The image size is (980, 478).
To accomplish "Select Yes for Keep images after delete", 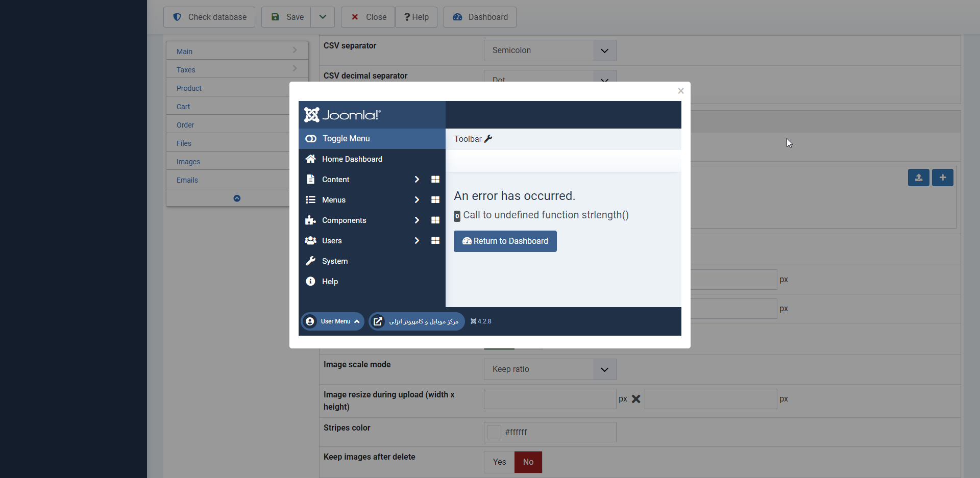I will click(499, 462).
